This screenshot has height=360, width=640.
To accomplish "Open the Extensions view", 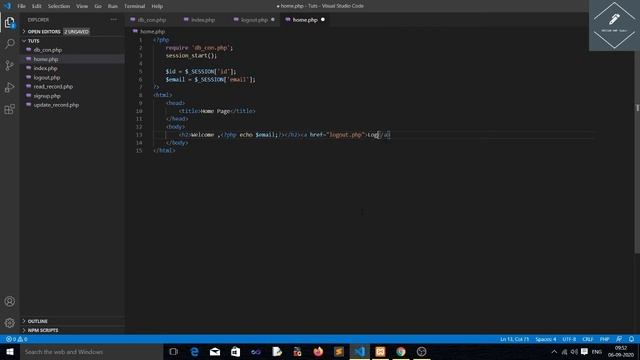I will tap(9, 109).
